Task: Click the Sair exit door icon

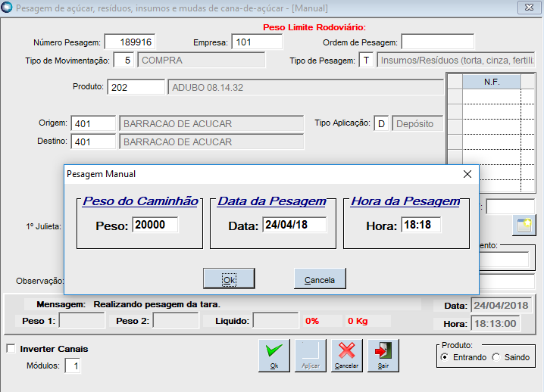Action: [383, 356]
